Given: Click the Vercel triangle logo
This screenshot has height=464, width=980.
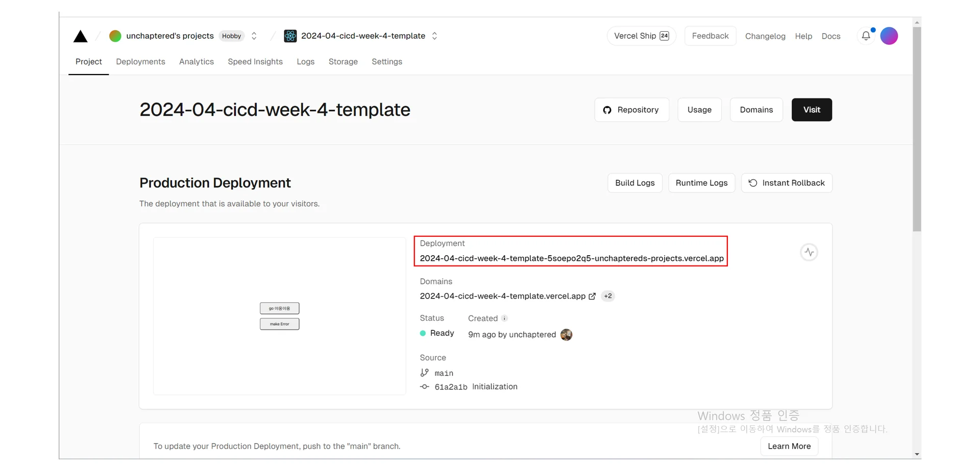Looking at the screenshot, I should coord(81,36).
